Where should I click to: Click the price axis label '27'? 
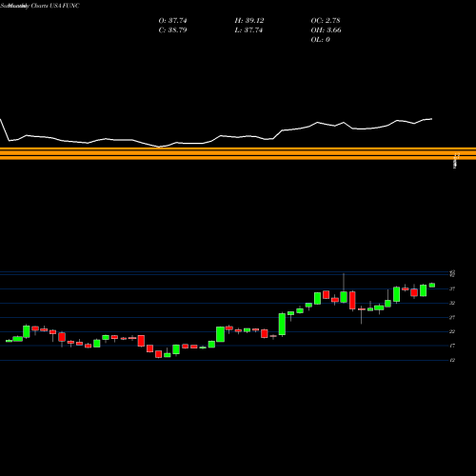pos(452,317)
